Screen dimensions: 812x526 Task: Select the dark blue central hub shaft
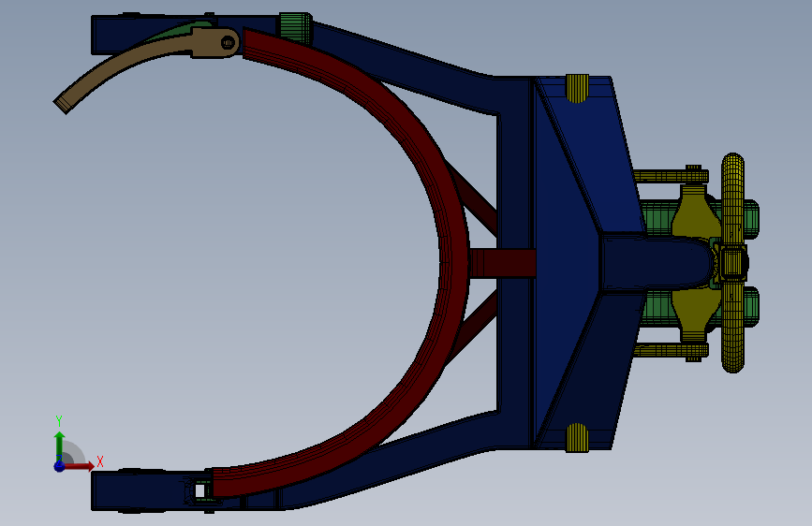click(x=655, y=262)
